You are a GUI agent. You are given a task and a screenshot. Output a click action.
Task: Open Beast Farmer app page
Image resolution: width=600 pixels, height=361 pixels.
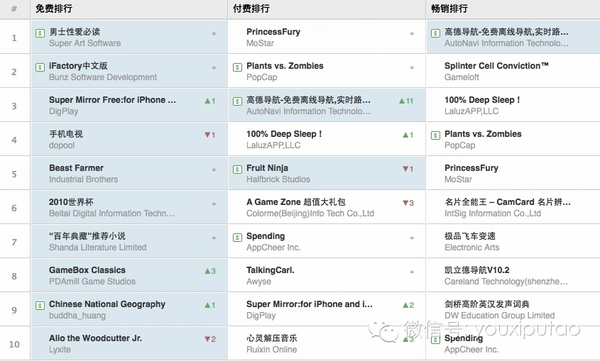[x=76, y=168]
